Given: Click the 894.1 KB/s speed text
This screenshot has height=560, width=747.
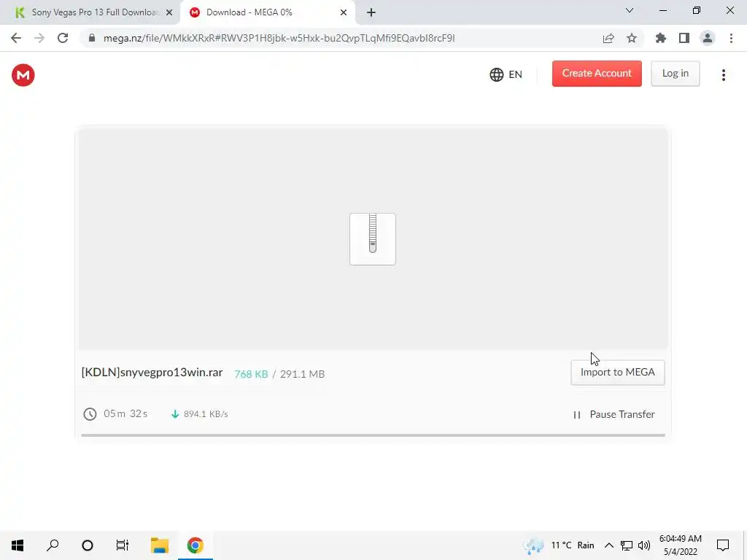Looking at the screenshot, I should [206, 414].
